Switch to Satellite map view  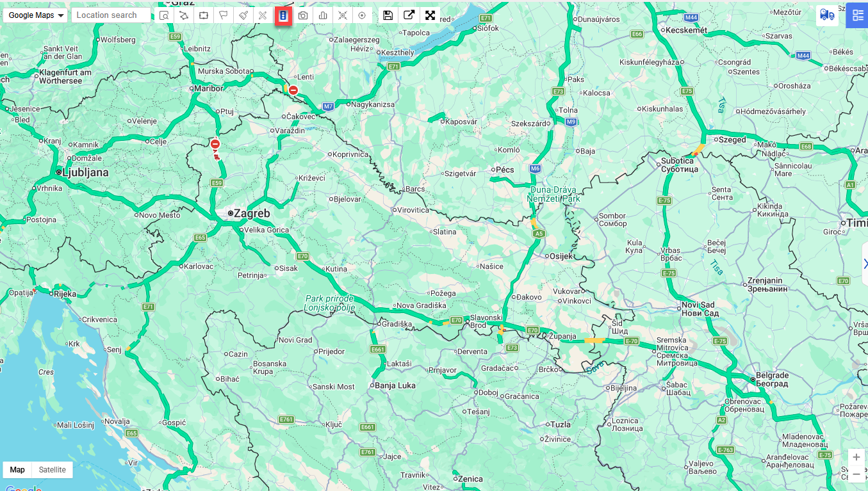tap(52, 470)
